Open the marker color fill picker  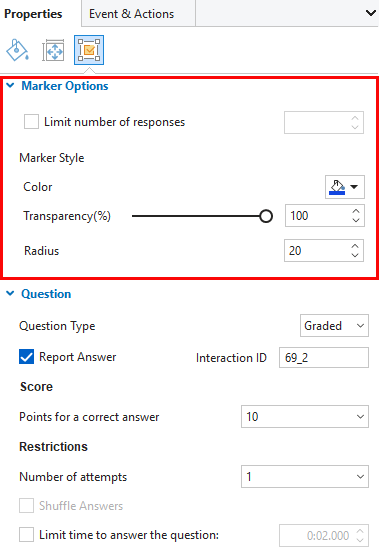pos(344,187)
